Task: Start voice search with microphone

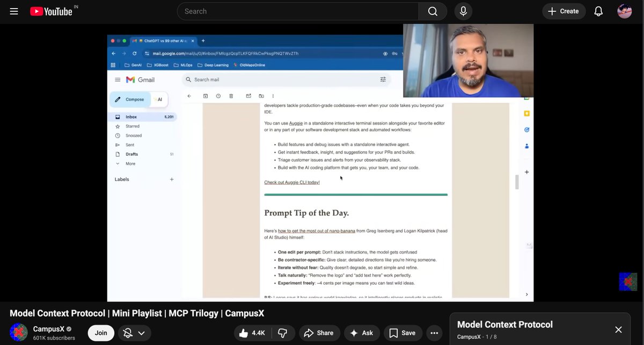Action: click(463, 11)
